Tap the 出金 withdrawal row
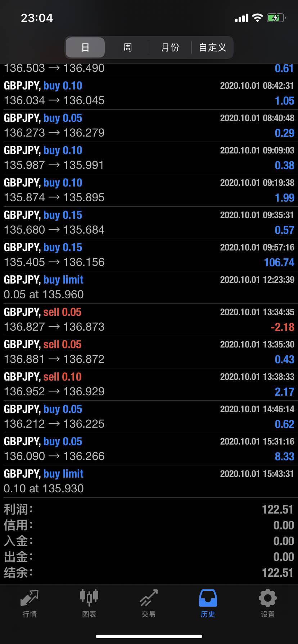The image size is (298, 644). pos(149,557)
